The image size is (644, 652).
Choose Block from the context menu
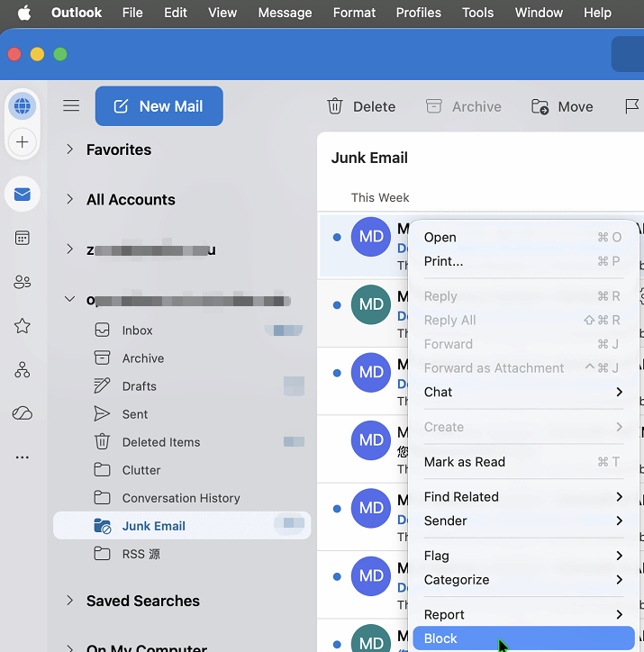coord(522,638)
